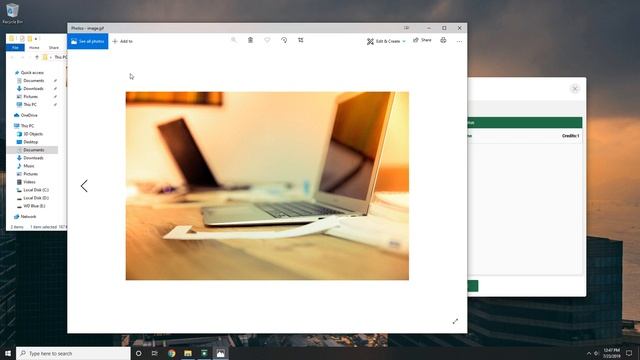The width and height of the screenshot is (640, 360).
Task: Open Cortana from the taskbar
Action: coord(138,353)
